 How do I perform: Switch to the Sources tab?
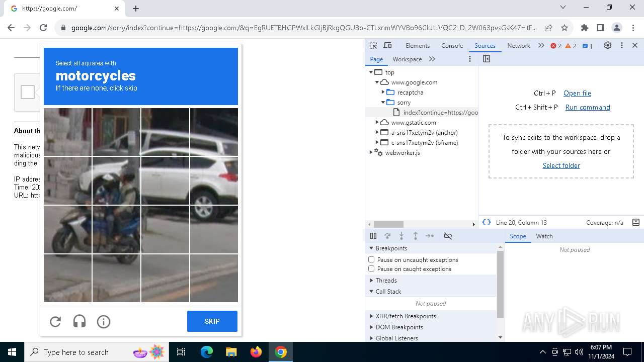(485, 45)
